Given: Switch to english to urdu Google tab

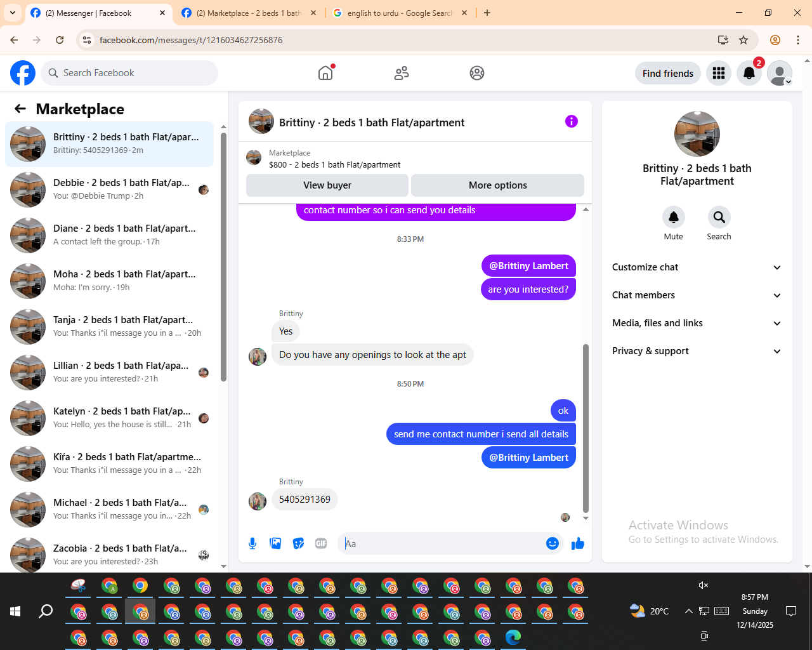Looking at the screenshot, I should 400,13.
